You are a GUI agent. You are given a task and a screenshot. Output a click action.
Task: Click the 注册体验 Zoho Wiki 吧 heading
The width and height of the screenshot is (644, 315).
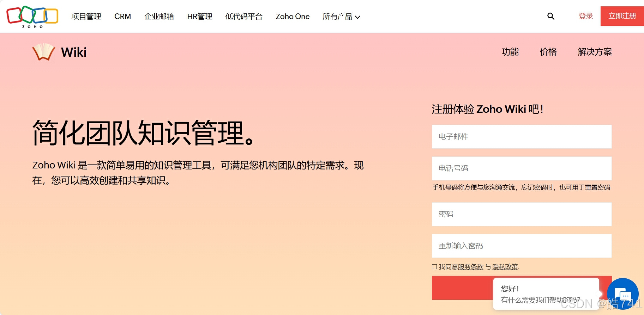pos(487,109)
